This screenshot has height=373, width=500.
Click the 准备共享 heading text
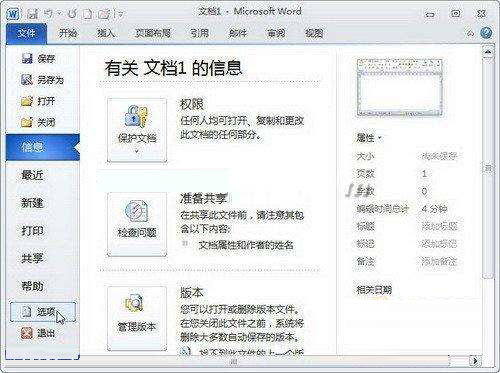203,199
